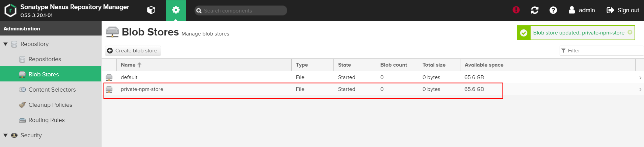Click the Browse cube icon in header

151,10
